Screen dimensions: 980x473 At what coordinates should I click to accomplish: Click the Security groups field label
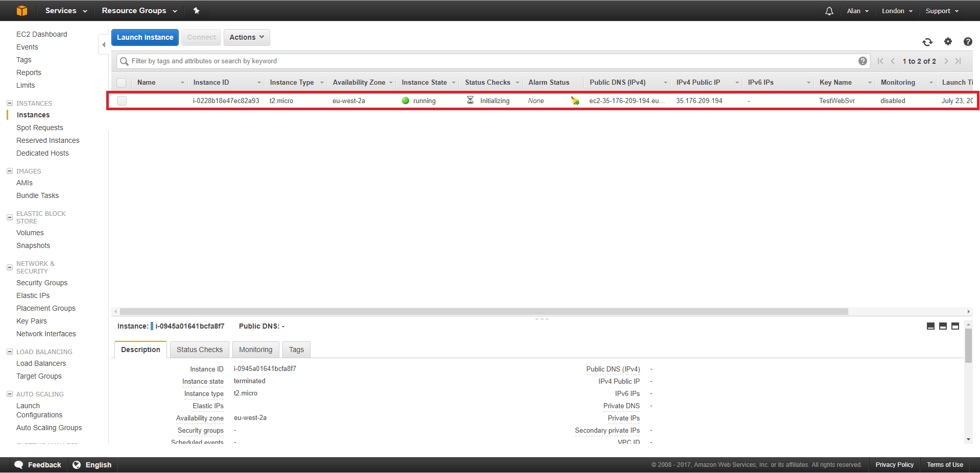click(201, 431)
